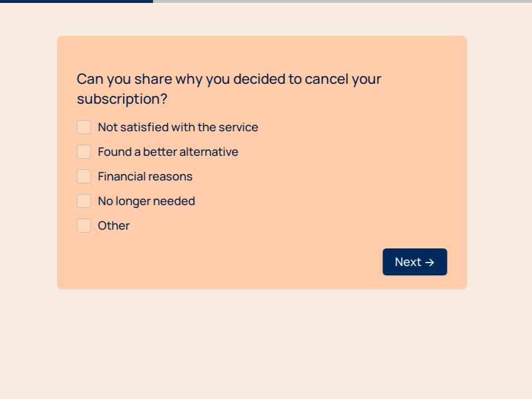Click the Next button
532x399 pixels.
(414, 262)
